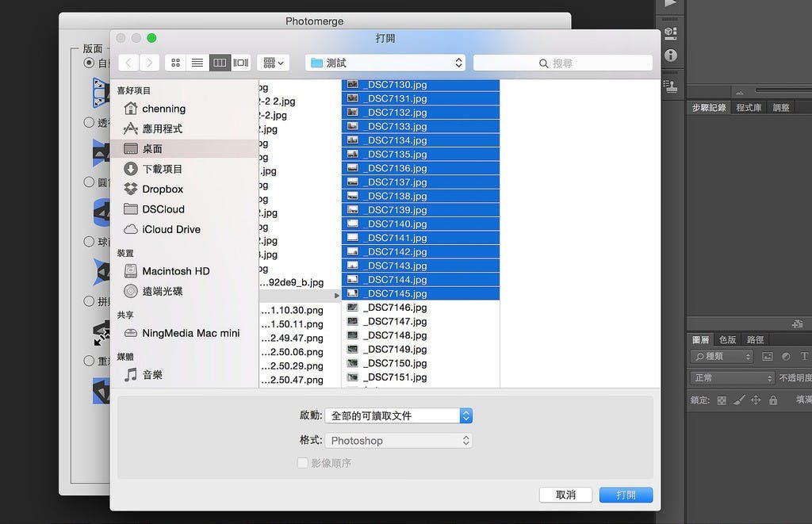Expand the item arrangement dropdown in toolbar
This screenshot has height=524, width=812.
point(273,63)
